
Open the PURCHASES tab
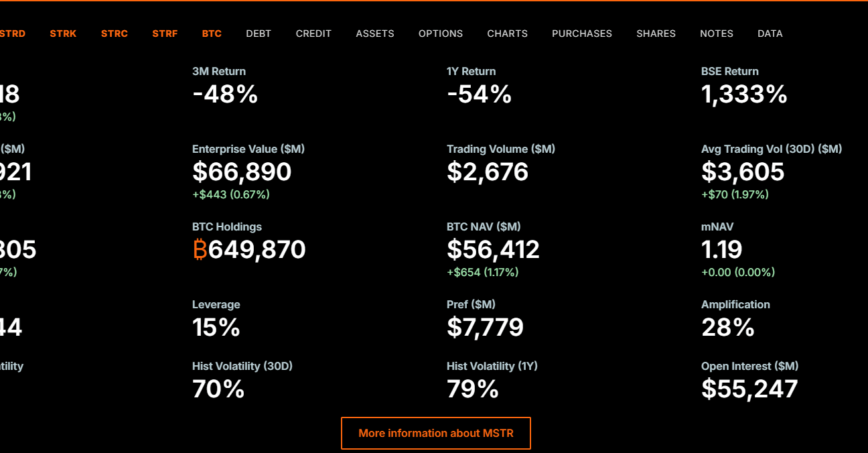pyautogui.click(x=582, y=34)
